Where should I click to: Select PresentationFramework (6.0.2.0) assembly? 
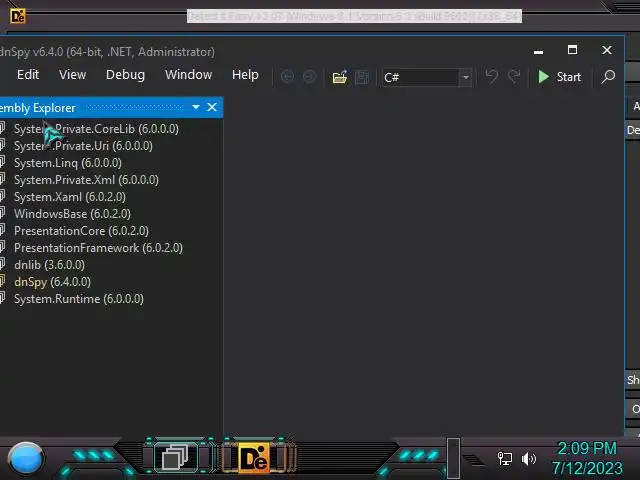[98, 248]
